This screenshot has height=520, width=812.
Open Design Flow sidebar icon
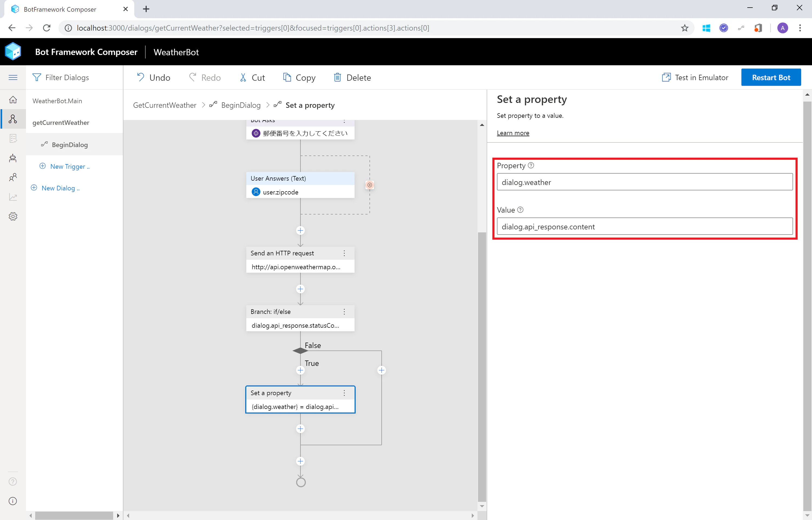pyautogui.click(x=13, y=119)
